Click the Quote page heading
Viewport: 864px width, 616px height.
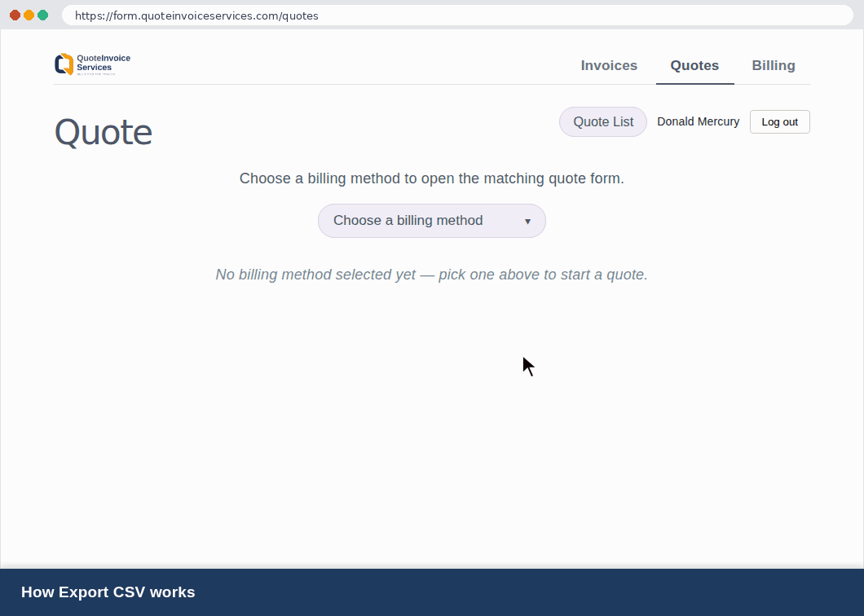point(103,132)
